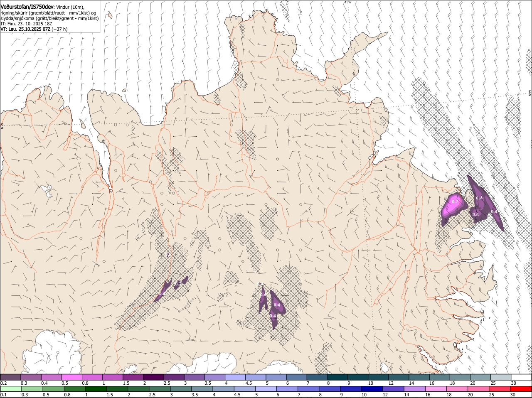Pick the white upper legend swatch after 30
The width and height of the screenshot is (532, 398).
tap(521, 377)
